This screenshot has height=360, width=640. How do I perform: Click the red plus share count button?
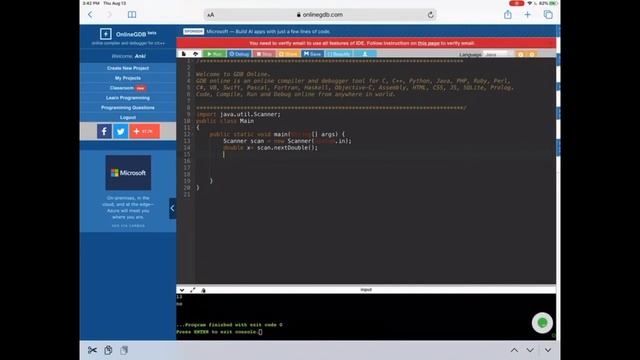[144, 131]
